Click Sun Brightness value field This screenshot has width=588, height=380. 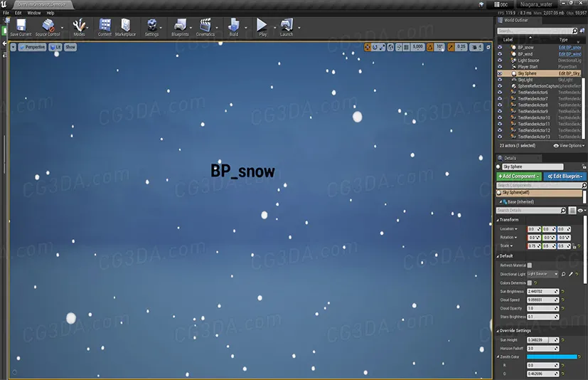click(x=543, y=291)
